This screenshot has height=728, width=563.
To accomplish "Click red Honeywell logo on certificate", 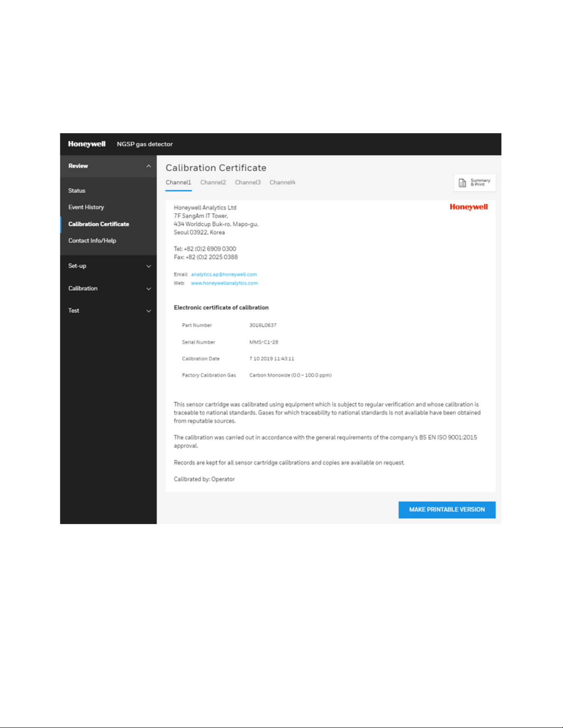I will pos(469,207).
